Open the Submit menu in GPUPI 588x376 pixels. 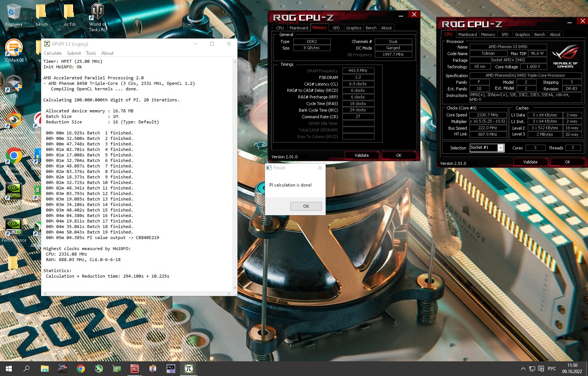tap(74, 53)
